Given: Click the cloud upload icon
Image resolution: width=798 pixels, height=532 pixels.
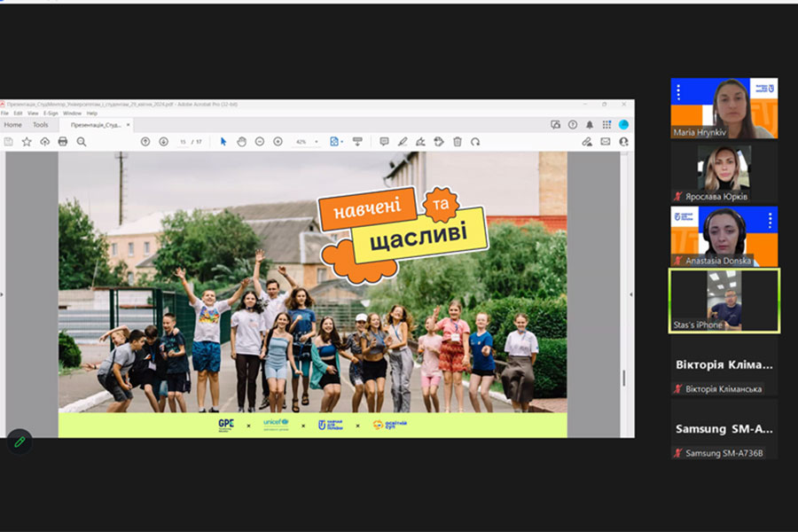Looking at the screenshot, I should click(45, 142).
